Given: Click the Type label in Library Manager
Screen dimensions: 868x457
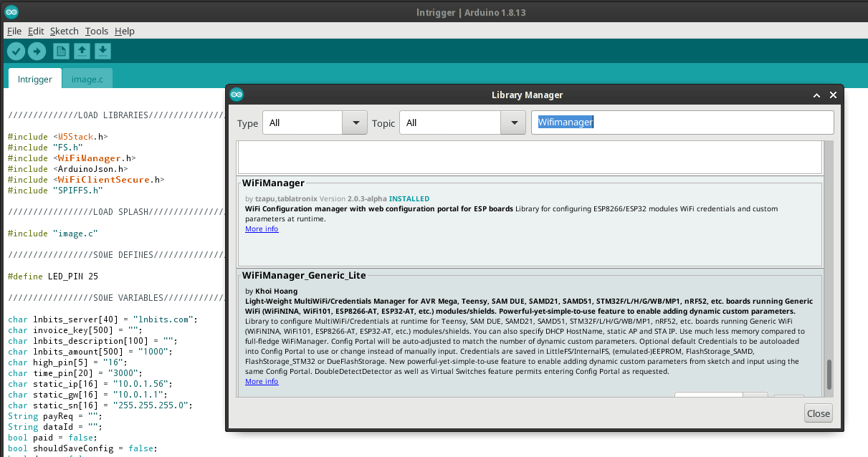Looking at the screenshot, I should pyautogui.click(x=247, y=123).
